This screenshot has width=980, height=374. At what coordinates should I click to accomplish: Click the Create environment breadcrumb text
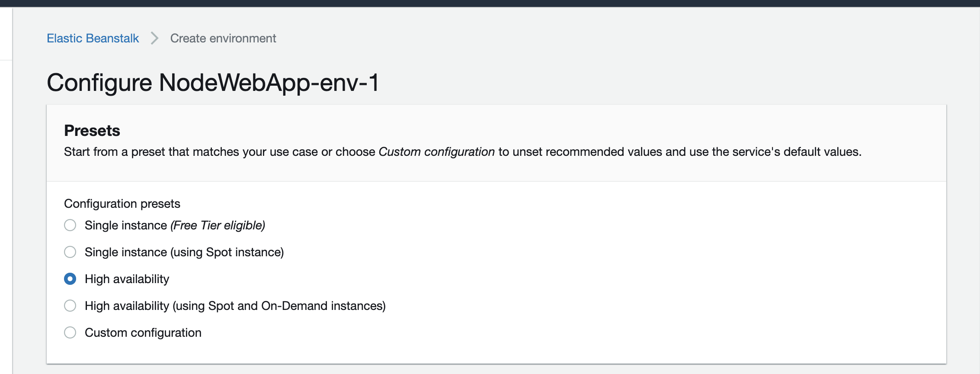223,39
